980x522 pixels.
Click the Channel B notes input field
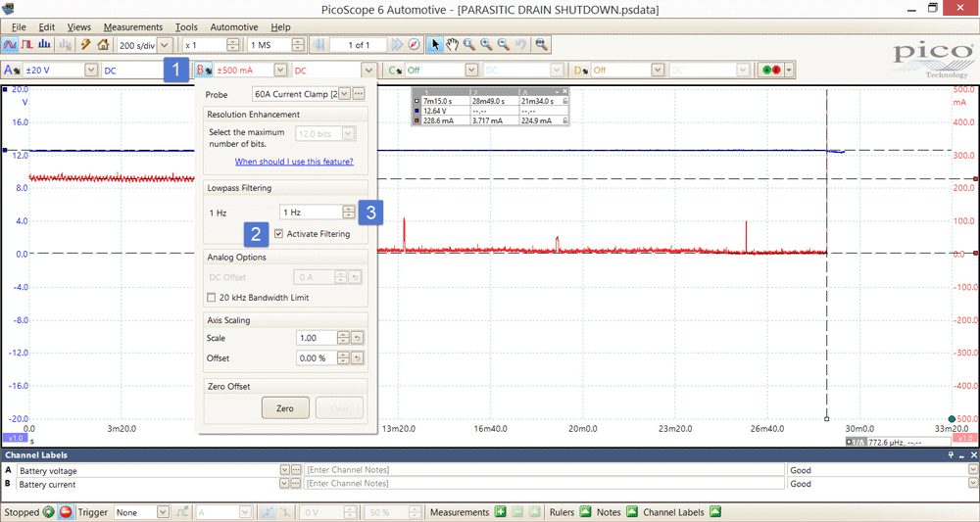(x=544, y=483)
